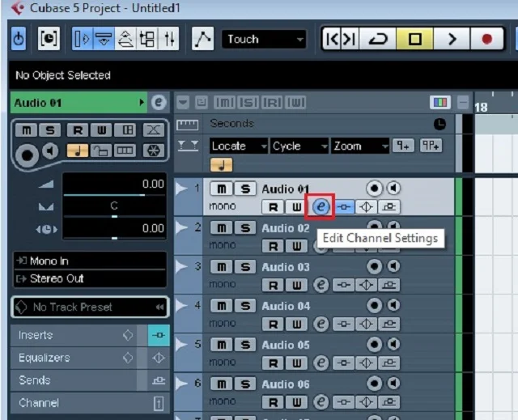Toggle the Show Inspector toolbar button
Screen dimensions: 518x420
tap(83, 39)
